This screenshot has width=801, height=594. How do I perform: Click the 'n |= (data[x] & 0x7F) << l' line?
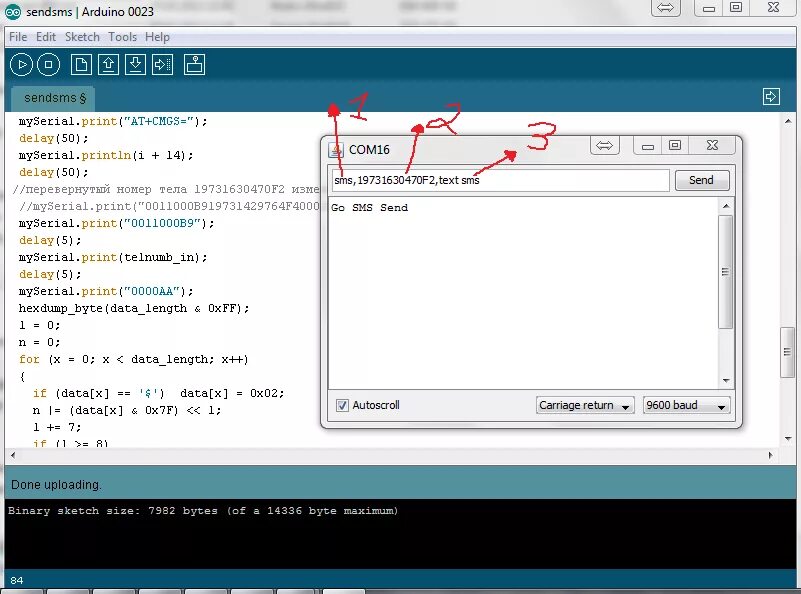pyautogui.click(x=127, y=410)
